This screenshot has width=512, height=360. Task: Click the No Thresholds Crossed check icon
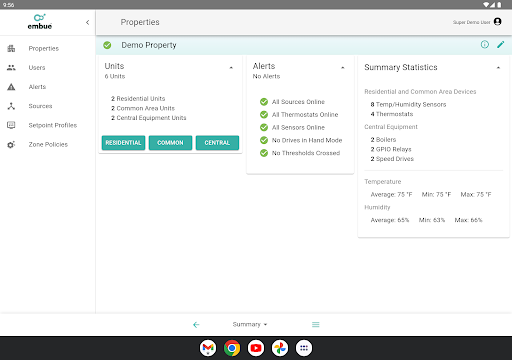264,153
